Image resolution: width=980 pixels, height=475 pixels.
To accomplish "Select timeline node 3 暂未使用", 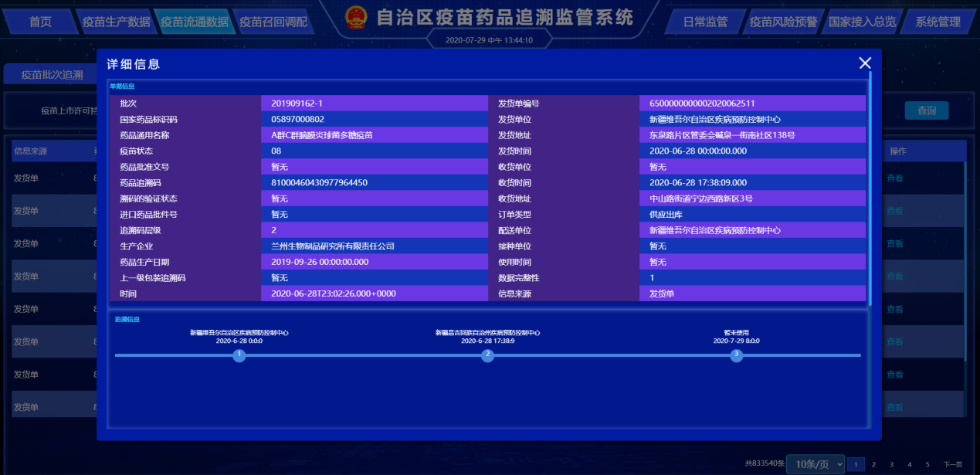I will click(737, 355).
